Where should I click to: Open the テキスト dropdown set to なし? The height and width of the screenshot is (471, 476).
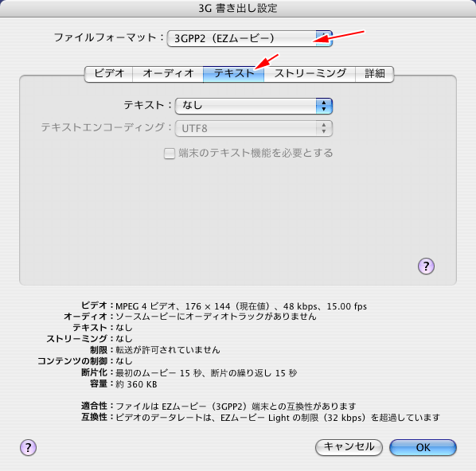[x=254, y=106]
